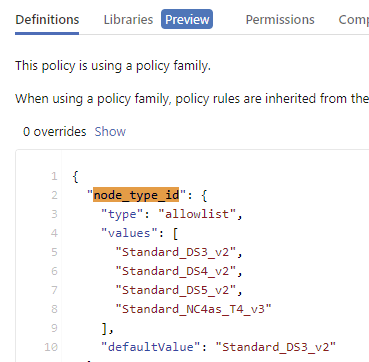
Task: Open the Definitions tab
Action: click(47, 20)
